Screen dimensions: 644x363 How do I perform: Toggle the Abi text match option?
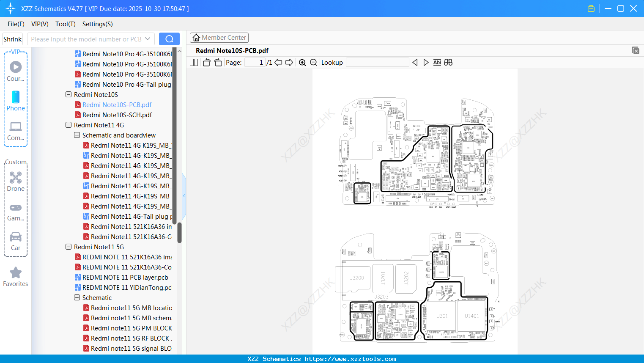coord(437,62)
